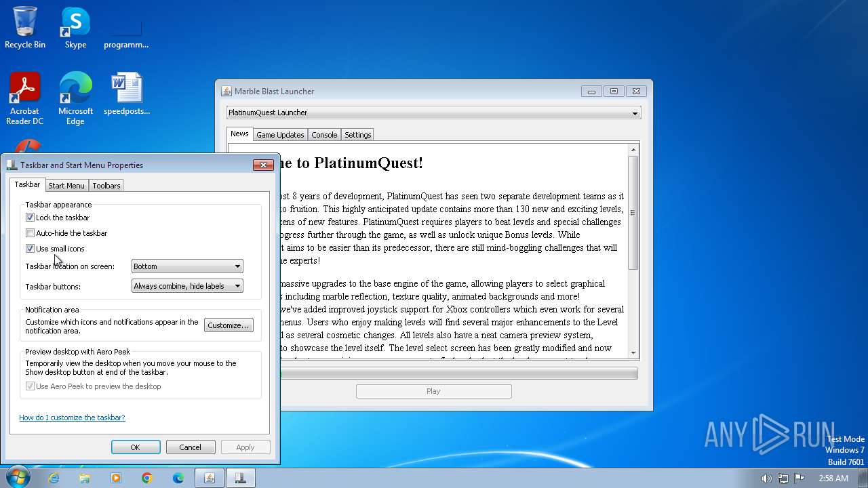Click Cancel in Taskbar Properties

click(x=190, y=447)
